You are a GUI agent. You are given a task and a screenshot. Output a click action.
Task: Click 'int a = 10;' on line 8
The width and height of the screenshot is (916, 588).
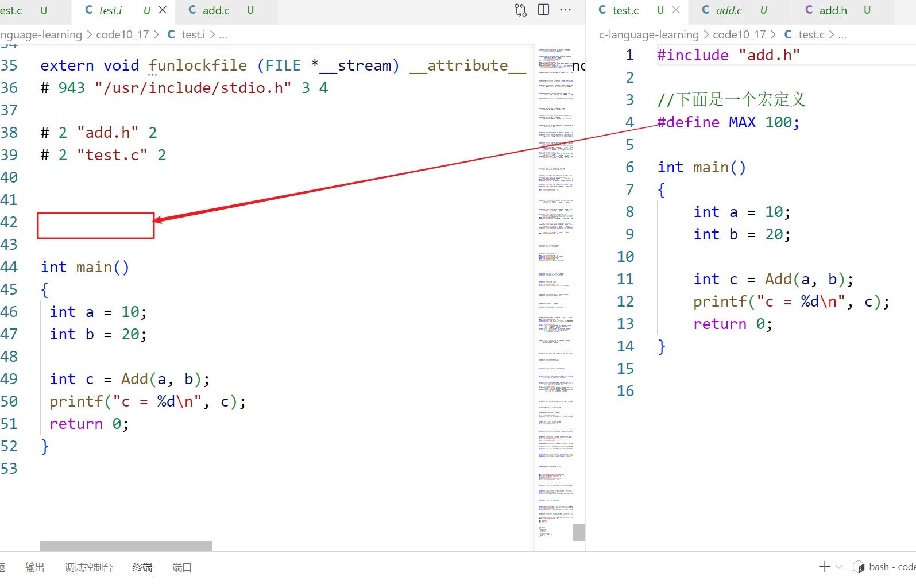point(742,212)
